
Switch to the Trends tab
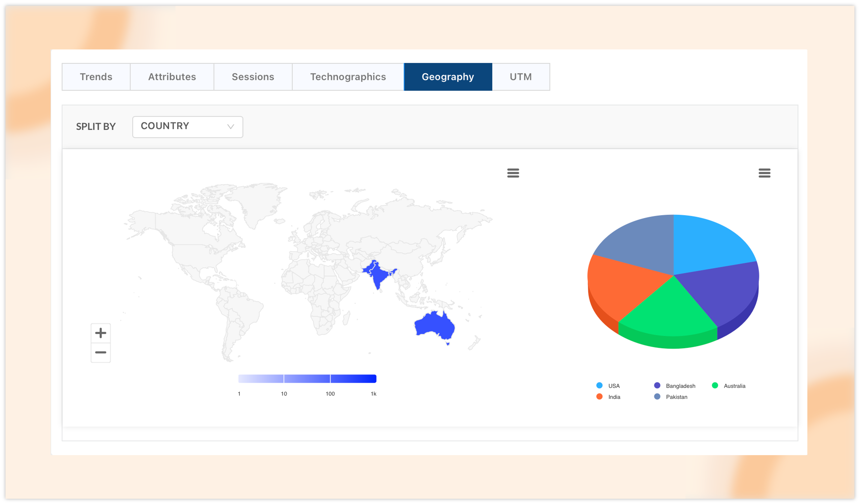(x=96, y=77)
